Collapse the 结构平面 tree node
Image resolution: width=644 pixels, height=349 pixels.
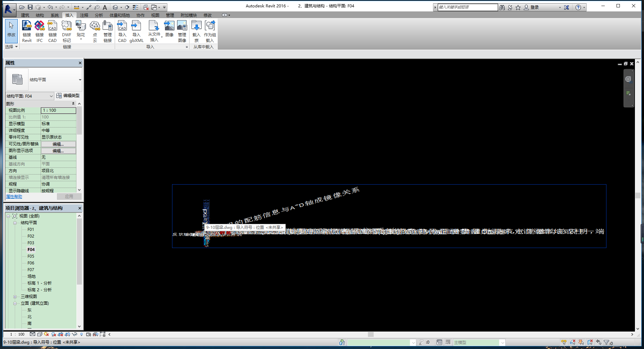click(x=15, y=223)
